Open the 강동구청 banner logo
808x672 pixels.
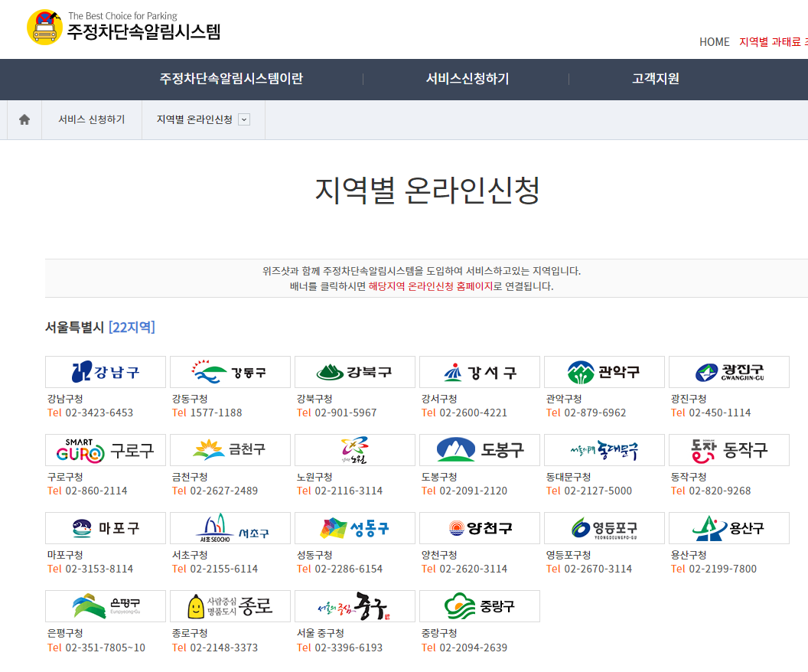(230, 371)
